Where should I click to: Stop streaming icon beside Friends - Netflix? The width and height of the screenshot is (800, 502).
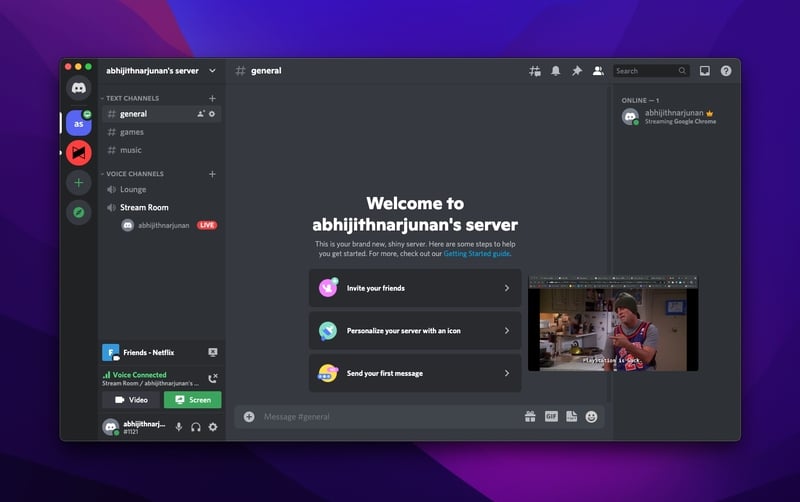click(x=213, y=353)
